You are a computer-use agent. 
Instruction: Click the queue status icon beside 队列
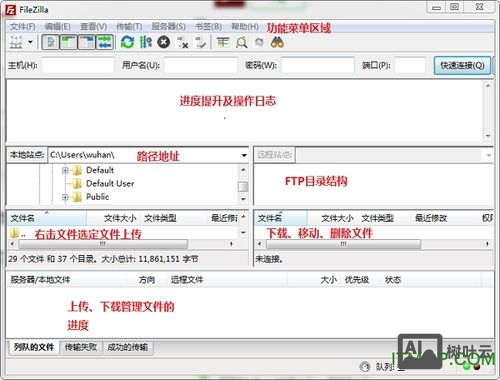tap(365, 367)
